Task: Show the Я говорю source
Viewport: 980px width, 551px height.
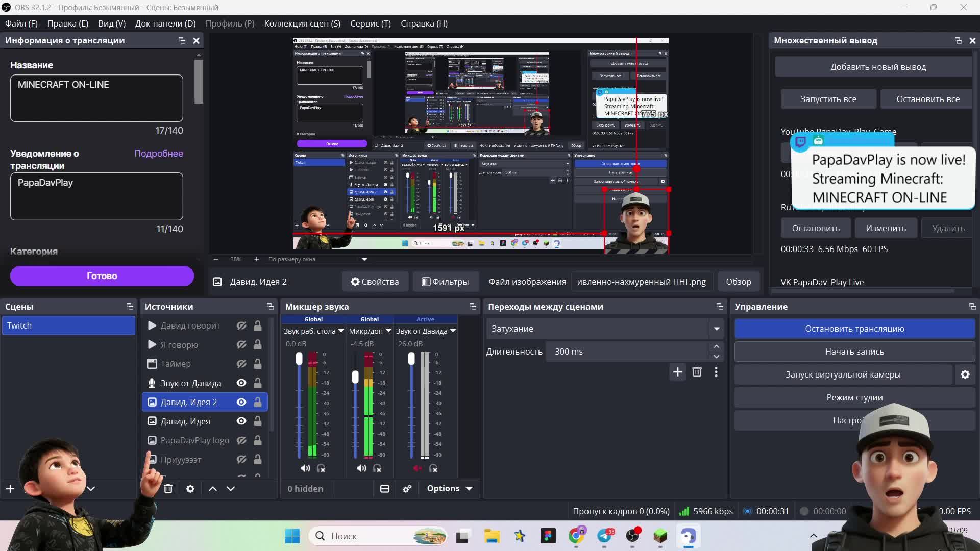Action: (x=241, y=345)
